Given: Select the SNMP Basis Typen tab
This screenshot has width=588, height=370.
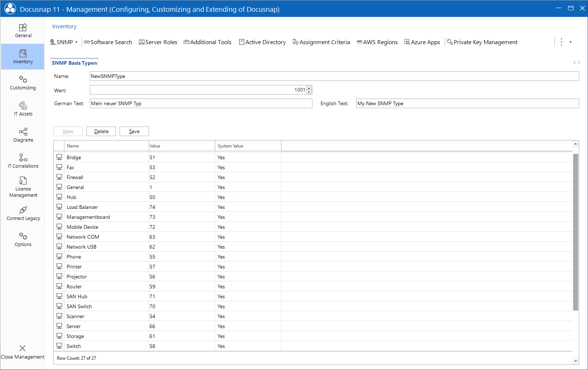Looking at the screenshot, I should click(x=74, y=63).
